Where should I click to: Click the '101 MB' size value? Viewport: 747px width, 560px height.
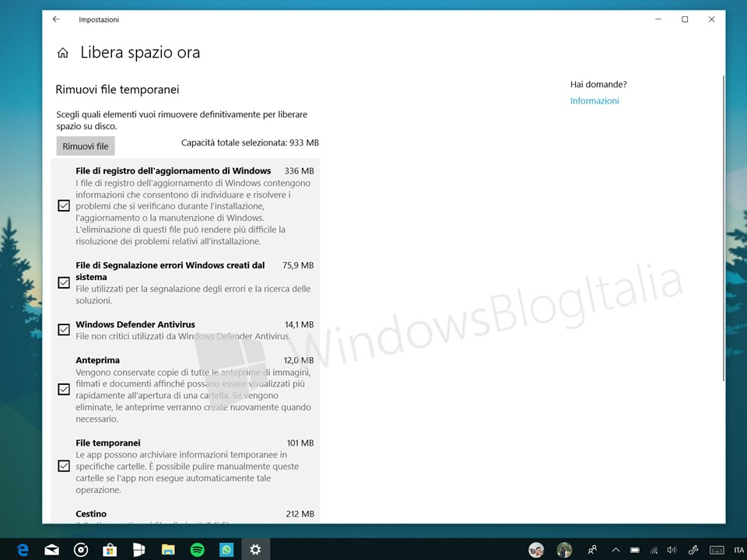coord(300,443)
